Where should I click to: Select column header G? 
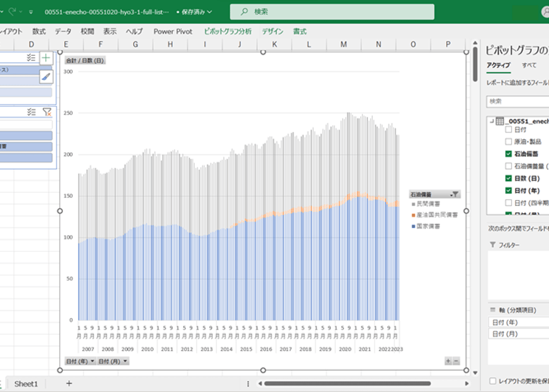tap(135, 45)
